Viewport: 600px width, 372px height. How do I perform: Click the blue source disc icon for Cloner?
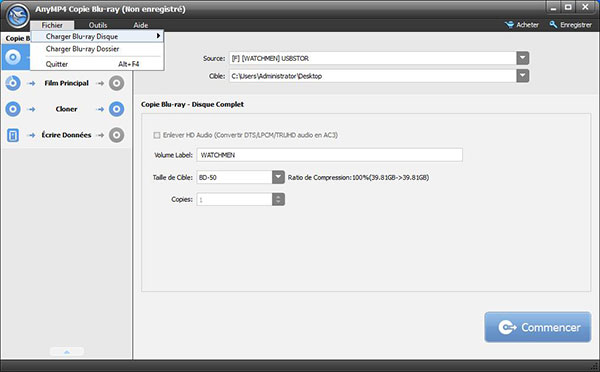(13, 109)
